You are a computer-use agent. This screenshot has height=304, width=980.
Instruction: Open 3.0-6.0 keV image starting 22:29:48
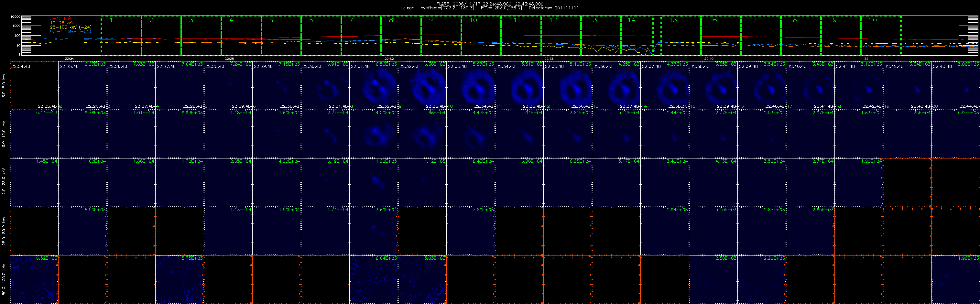pos(277,85)
